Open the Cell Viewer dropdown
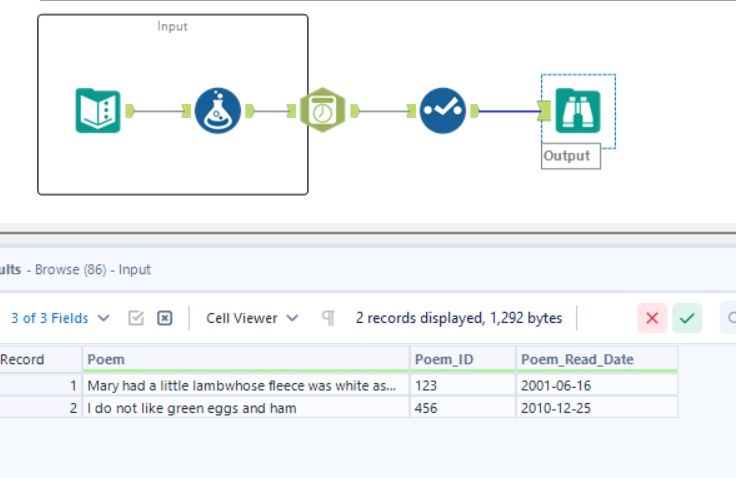Image resolution: width=736 pixels, height=478 pixels. 252,318
